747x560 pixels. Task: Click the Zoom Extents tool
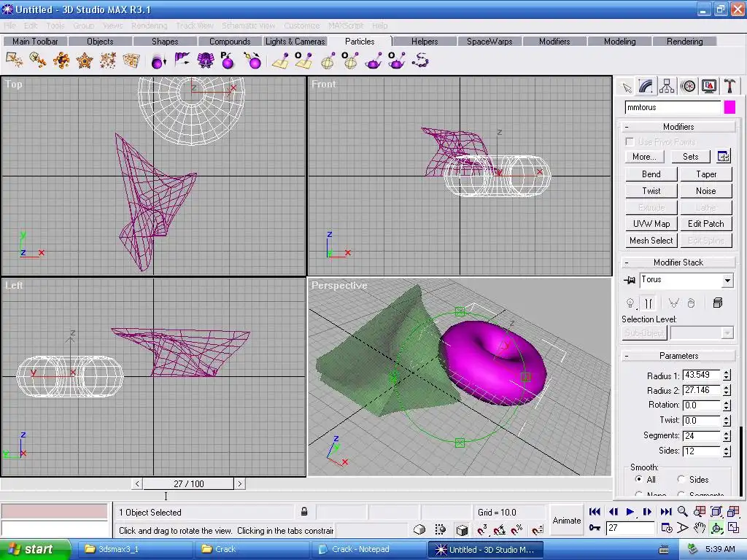[x=716, y=512]
